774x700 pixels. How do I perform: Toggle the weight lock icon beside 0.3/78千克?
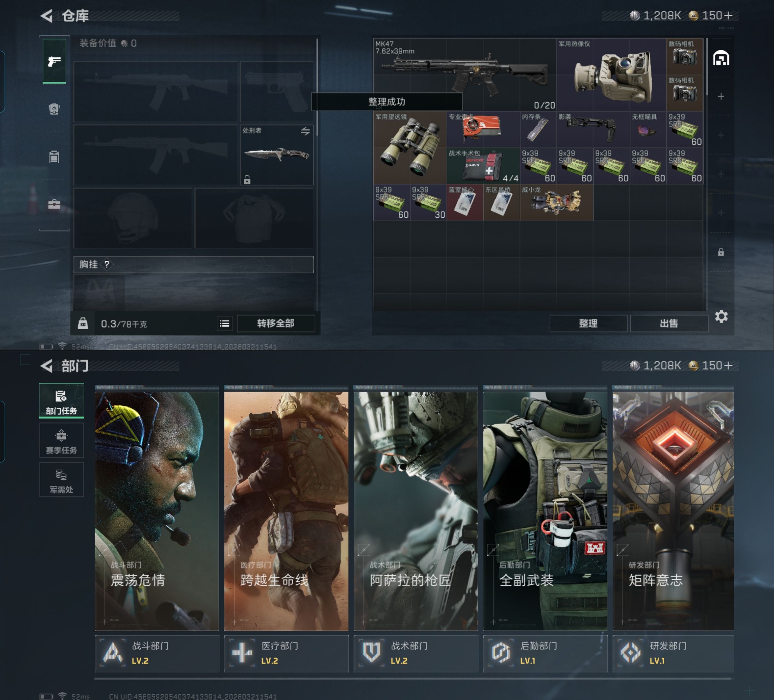83,323
